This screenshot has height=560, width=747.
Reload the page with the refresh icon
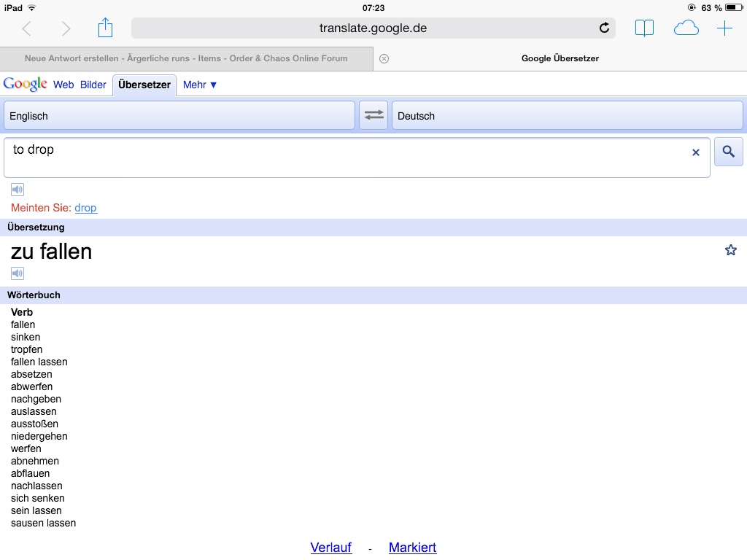tap(604, 28)
